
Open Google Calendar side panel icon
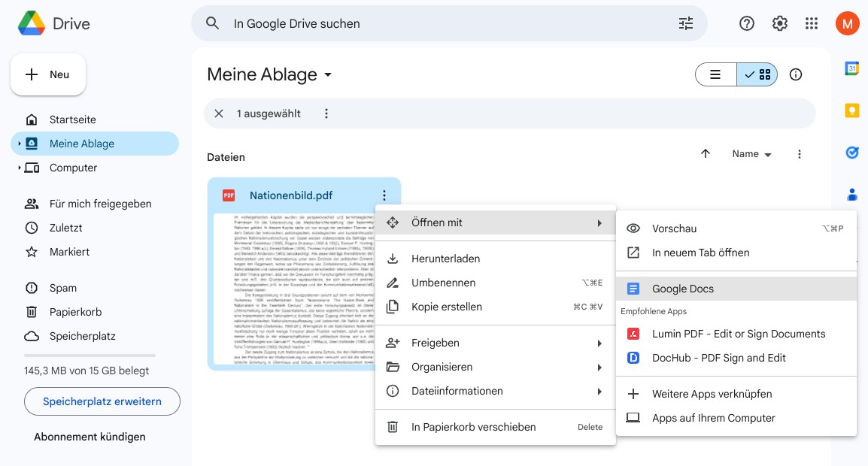(x=851, y=68)
